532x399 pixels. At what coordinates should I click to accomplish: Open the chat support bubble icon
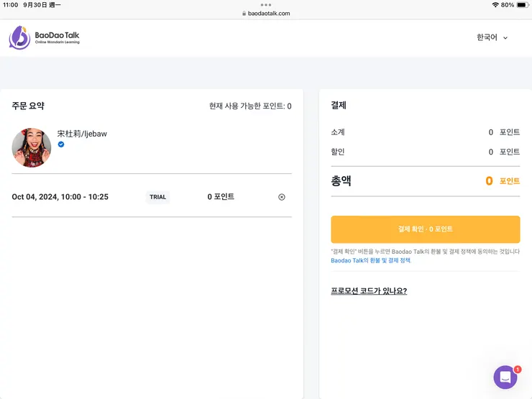(505, 377)
